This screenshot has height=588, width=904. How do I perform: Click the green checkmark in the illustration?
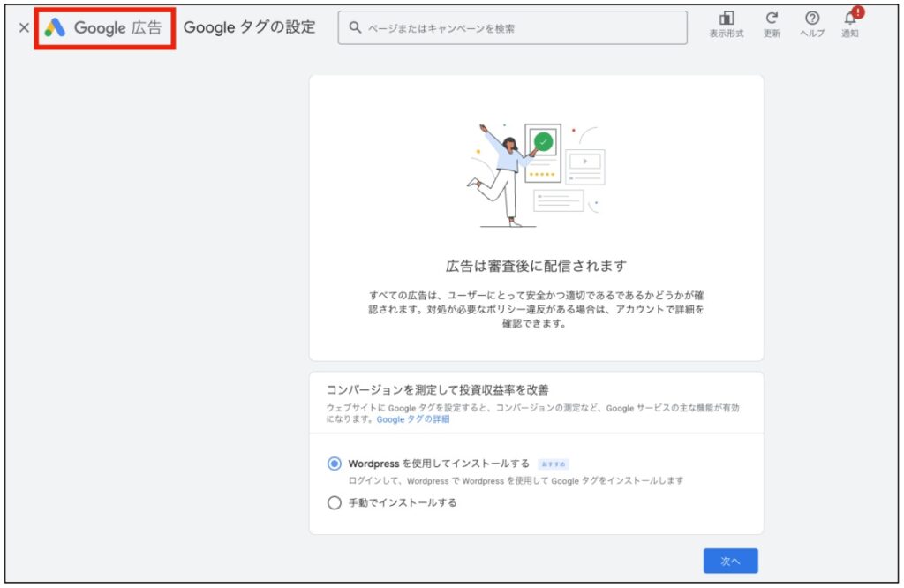pos(543,141)
